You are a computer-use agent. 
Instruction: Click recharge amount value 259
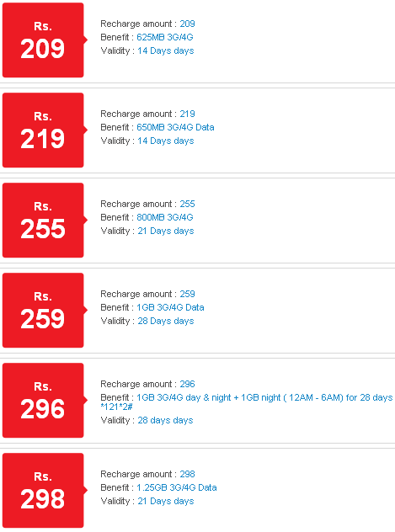tap(187, 294)
